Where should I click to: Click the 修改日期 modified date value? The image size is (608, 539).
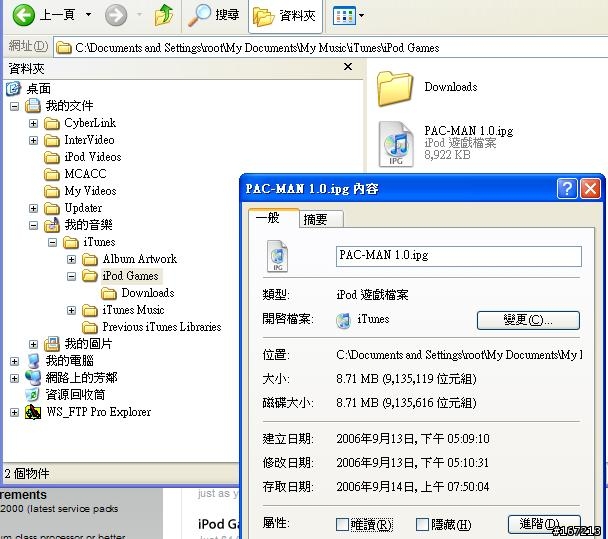[412, 463]
